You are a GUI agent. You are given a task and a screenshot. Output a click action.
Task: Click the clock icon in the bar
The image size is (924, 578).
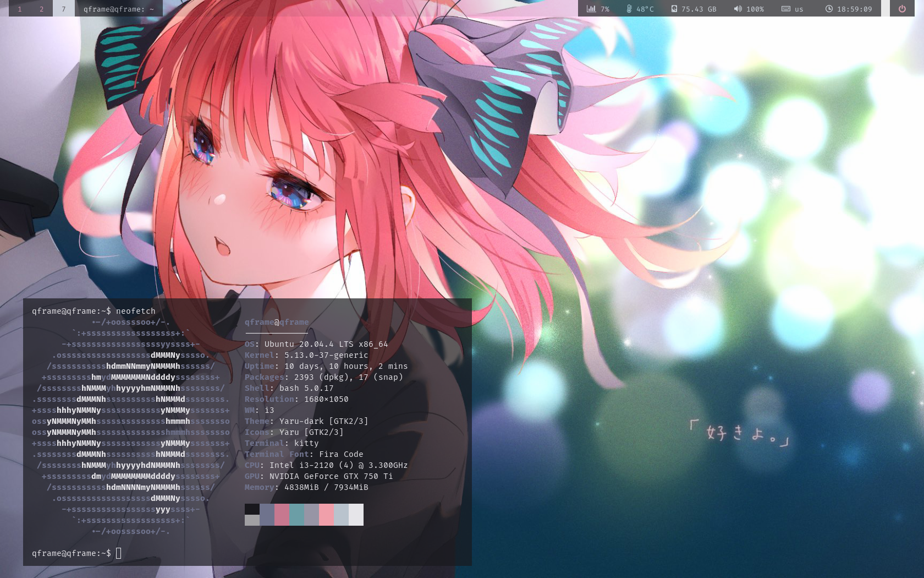829,9
